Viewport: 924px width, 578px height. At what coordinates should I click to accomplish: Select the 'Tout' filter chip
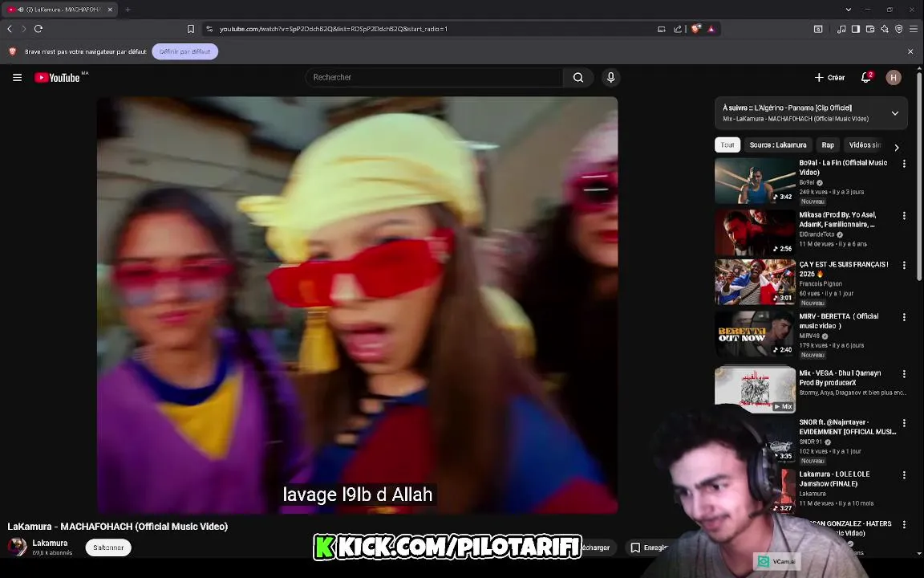point(727,145)
